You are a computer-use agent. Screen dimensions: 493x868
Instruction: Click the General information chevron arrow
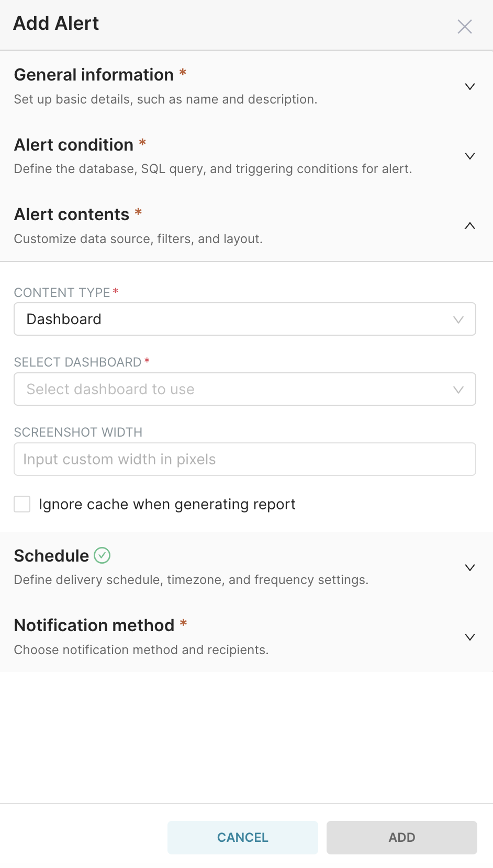[470, 86]
